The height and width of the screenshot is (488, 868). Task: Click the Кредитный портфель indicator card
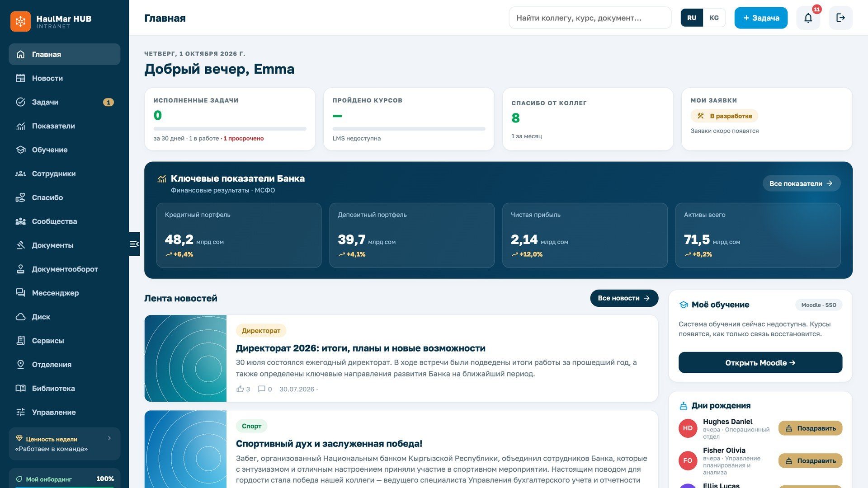[x=239, y=235]
